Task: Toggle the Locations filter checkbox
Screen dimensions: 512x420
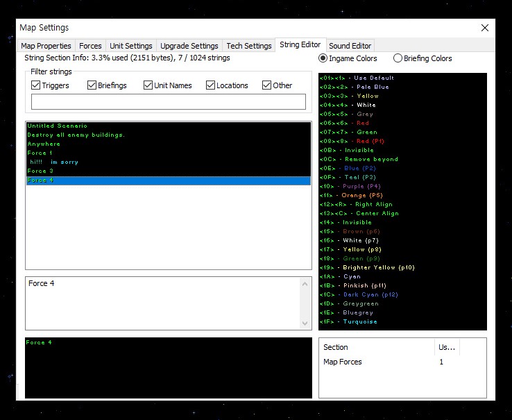Action: pos(227,85)
